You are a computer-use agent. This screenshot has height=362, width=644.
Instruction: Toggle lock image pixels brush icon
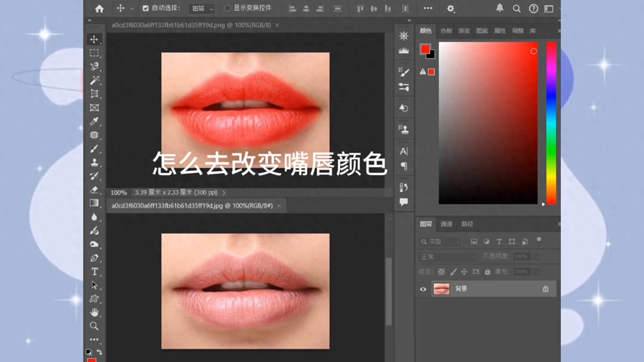453,272
